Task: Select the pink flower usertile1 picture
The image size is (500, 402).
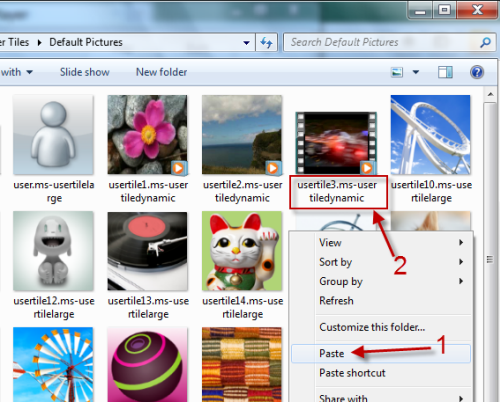Action: click(147, 135)
